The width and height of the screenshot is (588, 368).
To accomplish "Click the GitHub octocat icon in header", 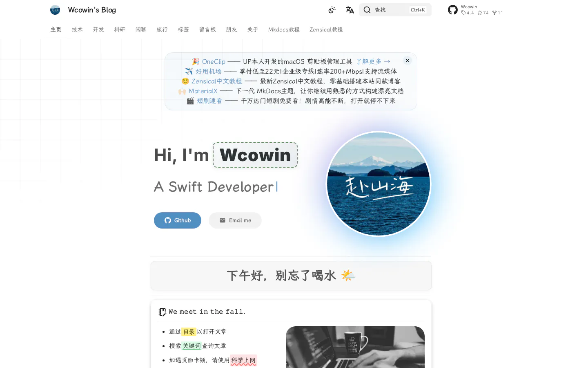I will pyautogui.click(x=453, y=10).
